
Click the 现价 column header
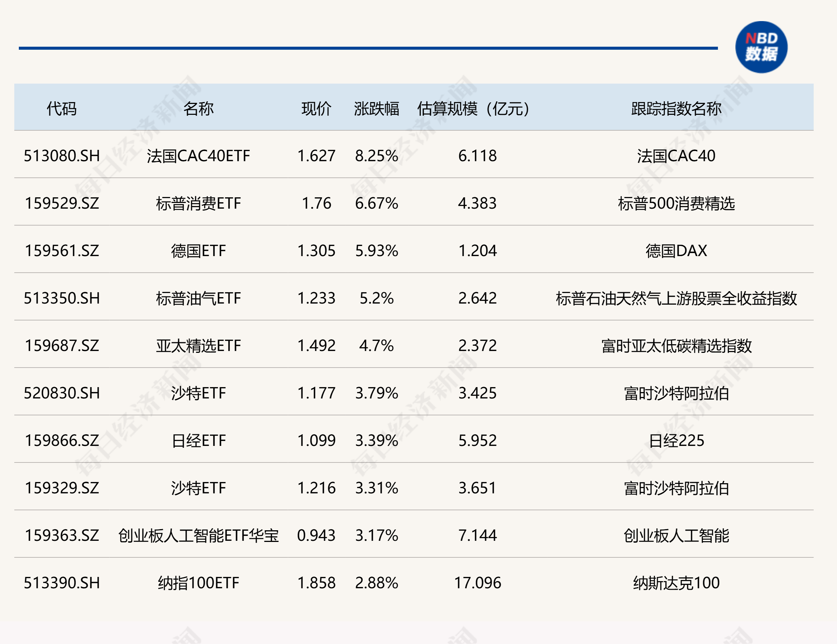(x=314, y=108)
